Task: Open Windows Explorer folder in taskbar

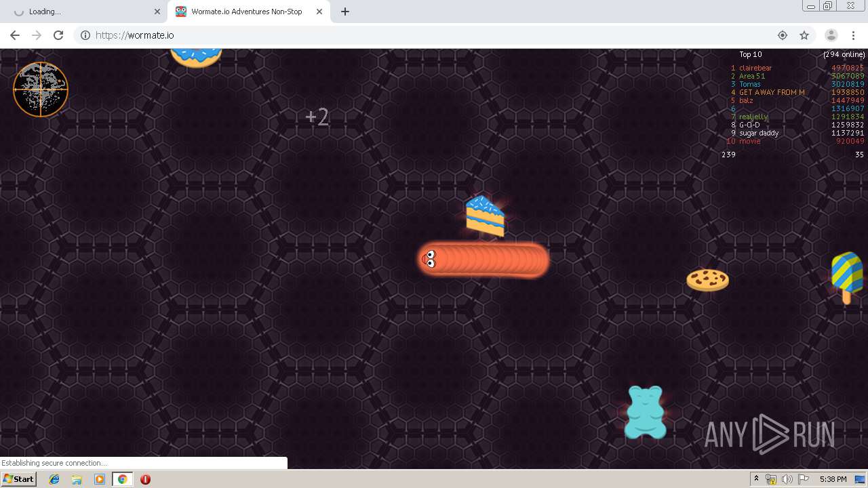Action: tap(77, 479)
